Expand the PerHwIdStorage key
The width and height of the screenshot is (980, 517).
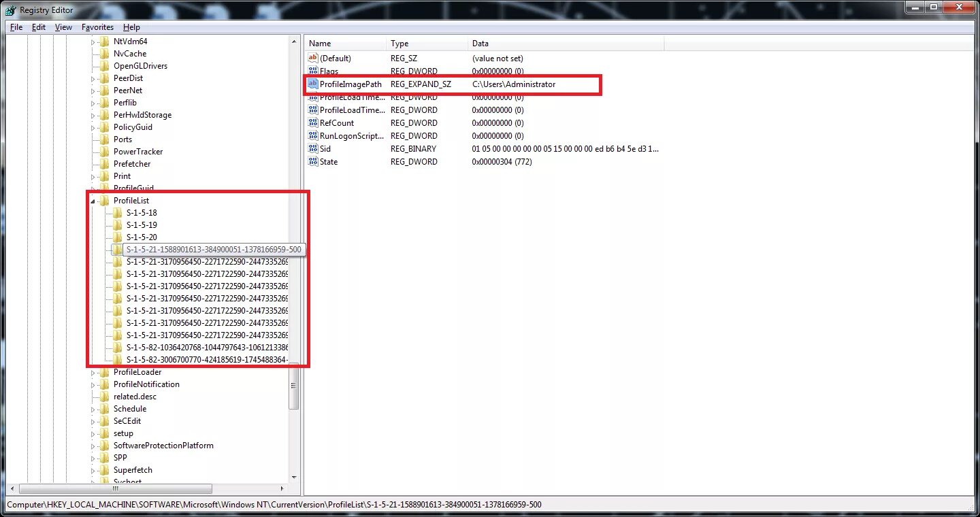93,115
